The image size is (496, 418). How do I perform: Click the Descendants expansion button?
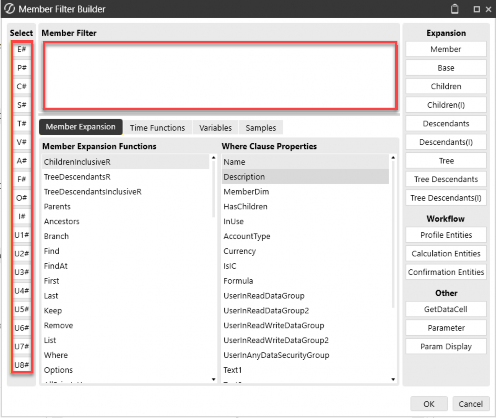446,124
